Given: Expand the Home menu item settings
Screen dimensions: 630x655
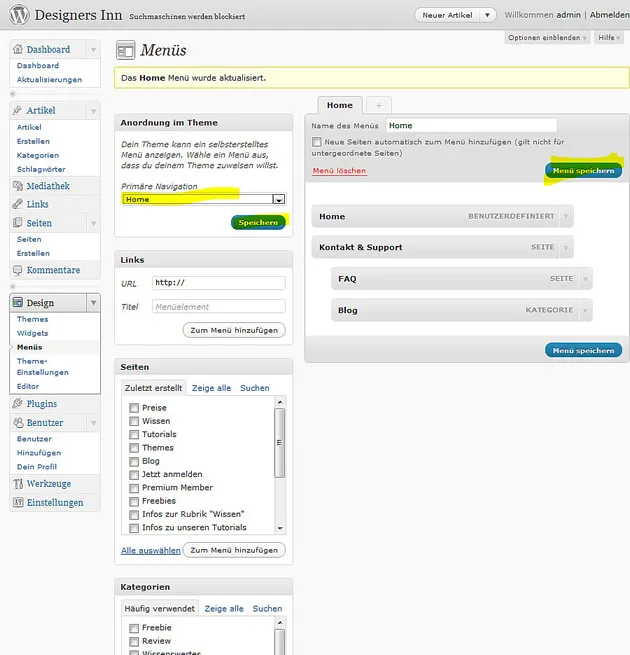Looking at the screenshot, I should pos(566,216).
